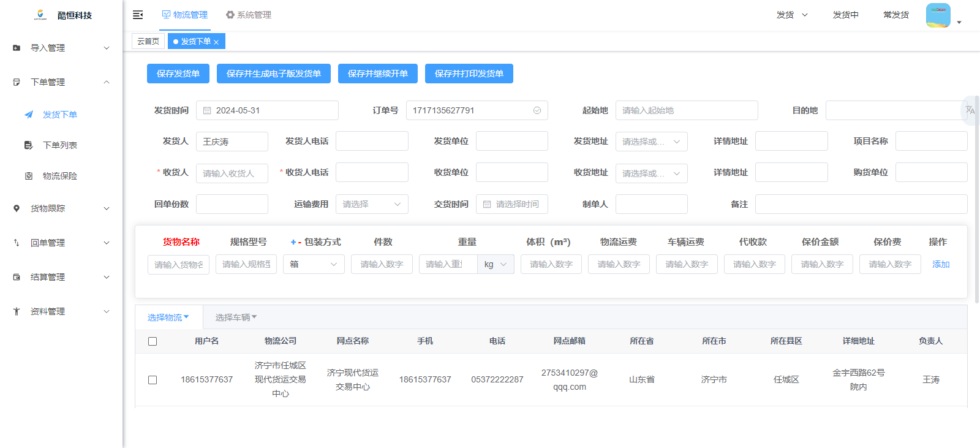This screenshot has height=448, width=980.
Task: Close the 发货下单 tab
Action: 216,42
